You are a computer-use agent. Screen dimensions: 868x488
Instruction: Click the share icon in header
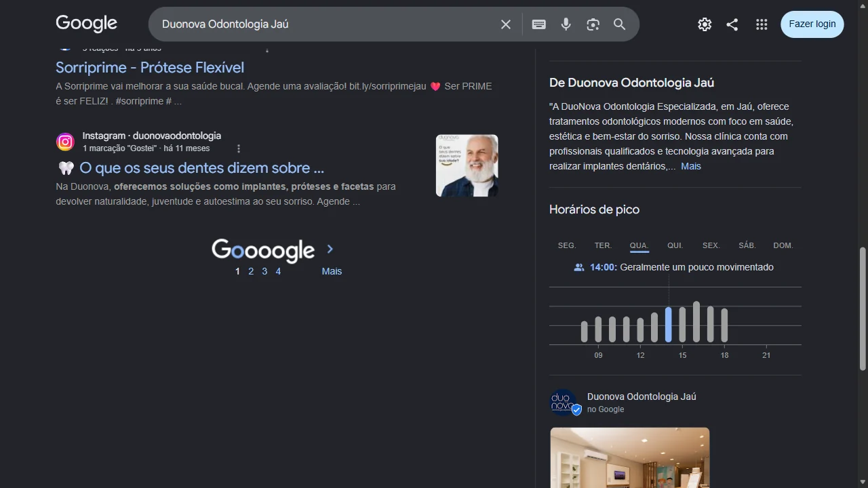(732, 24)
